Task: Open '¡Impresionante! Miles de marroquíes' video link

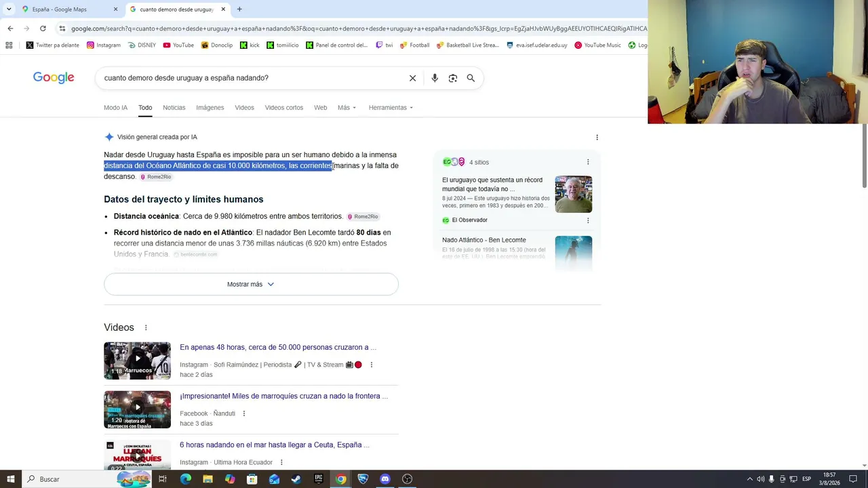Action: (284, 396)
